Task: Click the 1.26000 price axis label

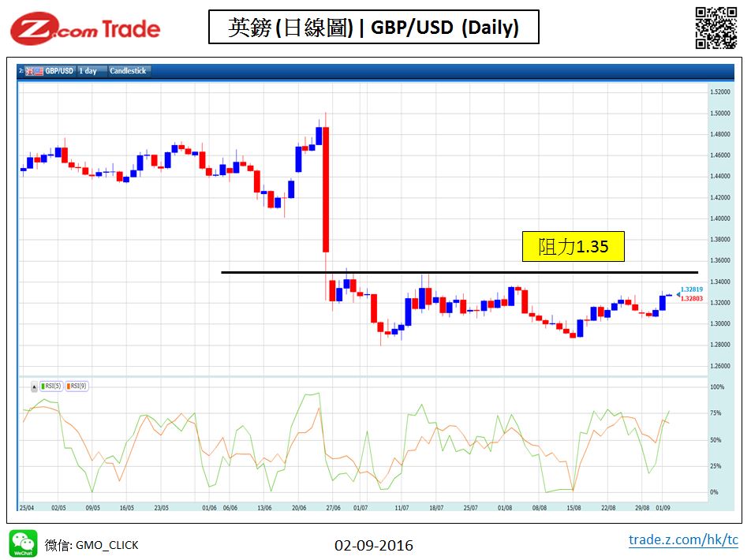Action: (x=720, y=366)
